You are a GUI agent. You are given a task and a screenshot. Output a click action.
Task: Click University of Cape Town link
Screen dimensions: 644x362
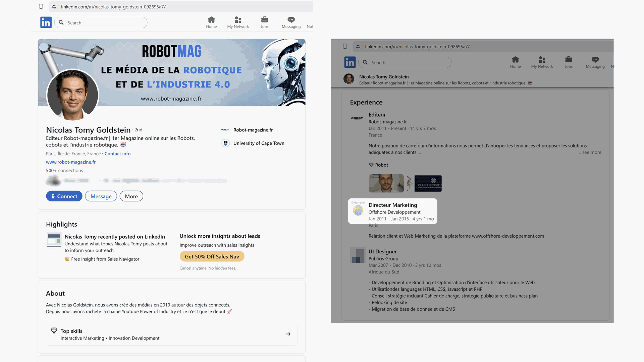259,143
